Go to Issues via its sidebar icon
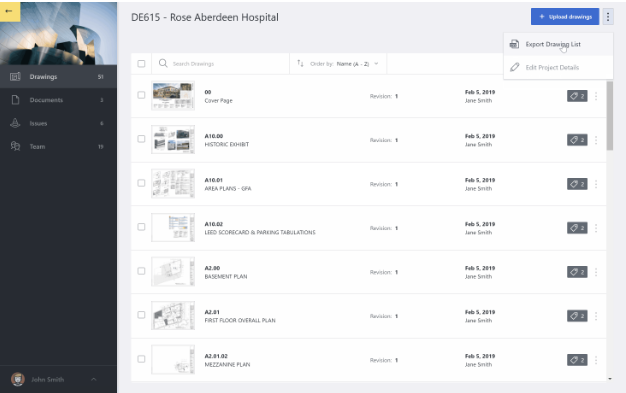 (x=15, y=123)
